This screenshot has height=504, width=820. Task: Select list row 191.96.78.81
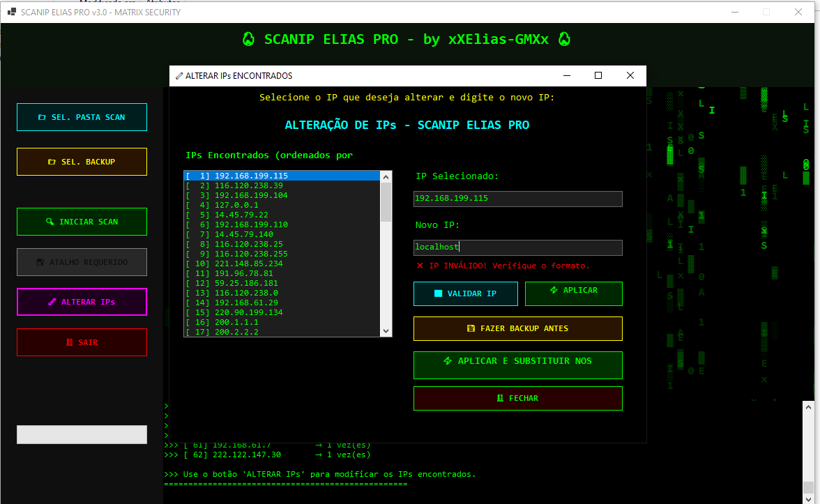tap(282, 273)
